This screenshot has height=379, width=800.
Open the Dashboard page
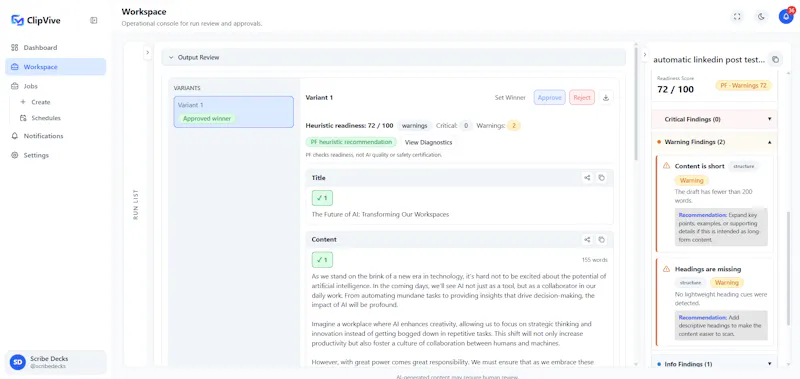(x=56, y=47)
